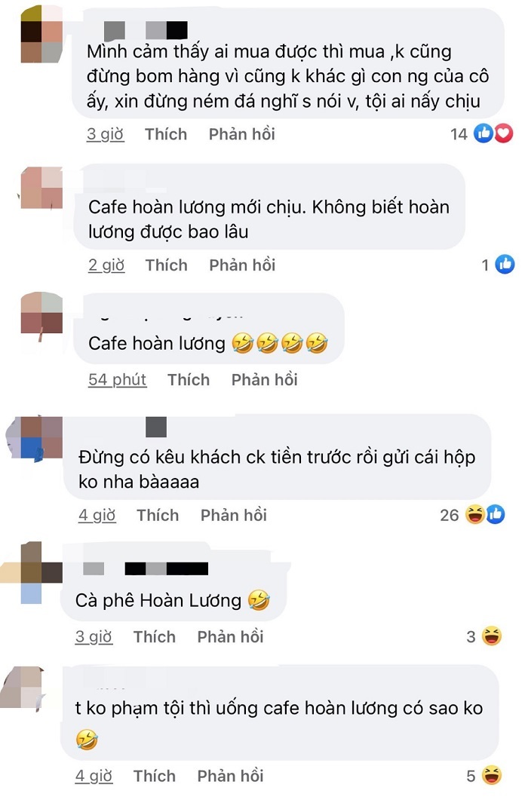
Task: Open avatar of first commenter
Action: [41, 34]
